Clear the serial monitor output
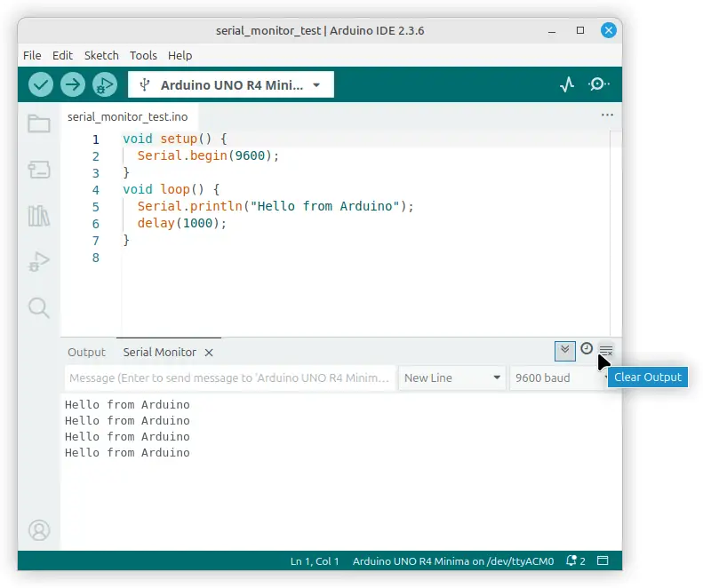 click(x=606, y=350)
